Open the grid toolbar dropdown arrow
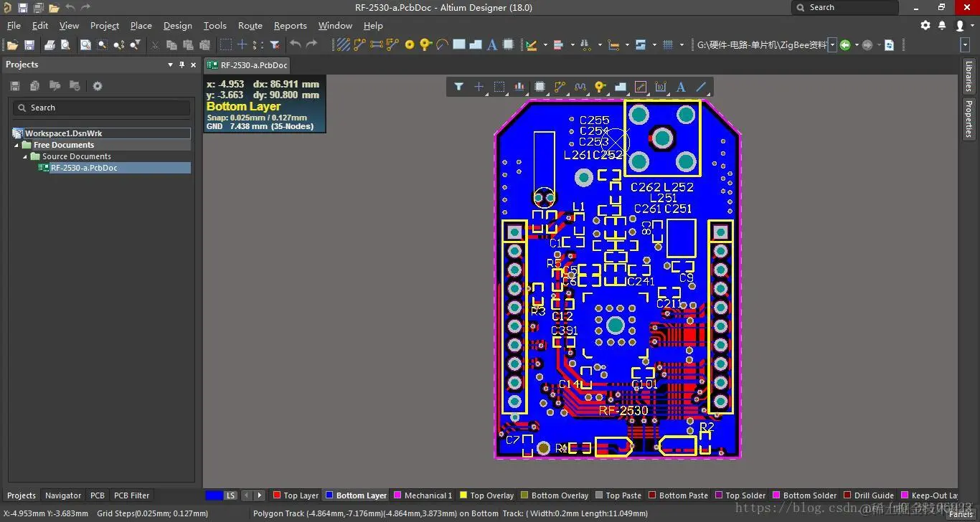Screen dimensions: 980x522 coord(682,44)
